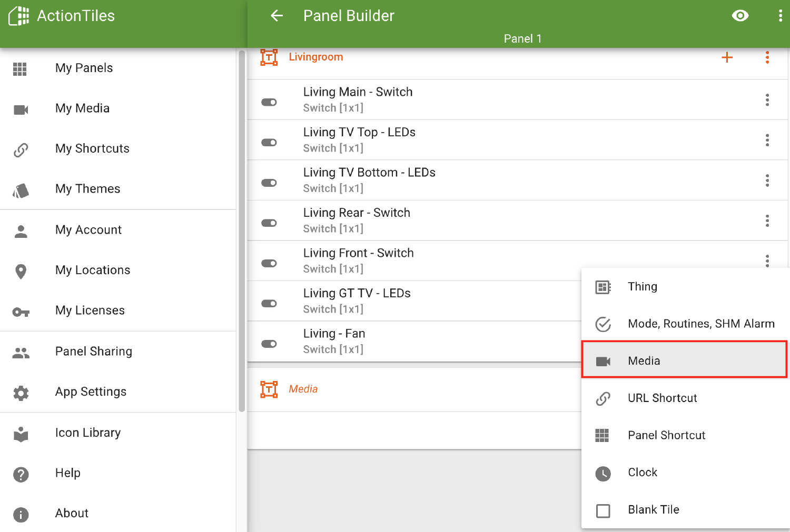Choose Blank Tile from the popup menu
The width and height of the screenshot is (790, 532).
tap(653, 509)
